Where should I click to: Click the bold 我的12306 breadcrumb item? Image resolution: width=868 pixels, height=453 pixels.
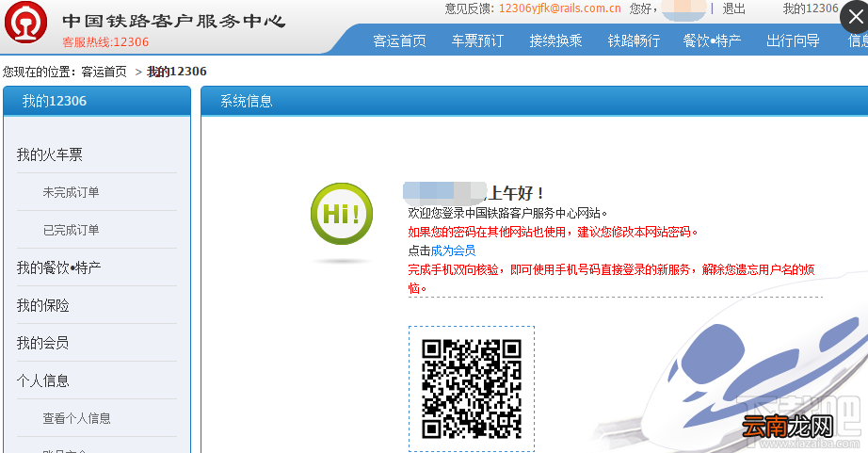coord(177,72)
